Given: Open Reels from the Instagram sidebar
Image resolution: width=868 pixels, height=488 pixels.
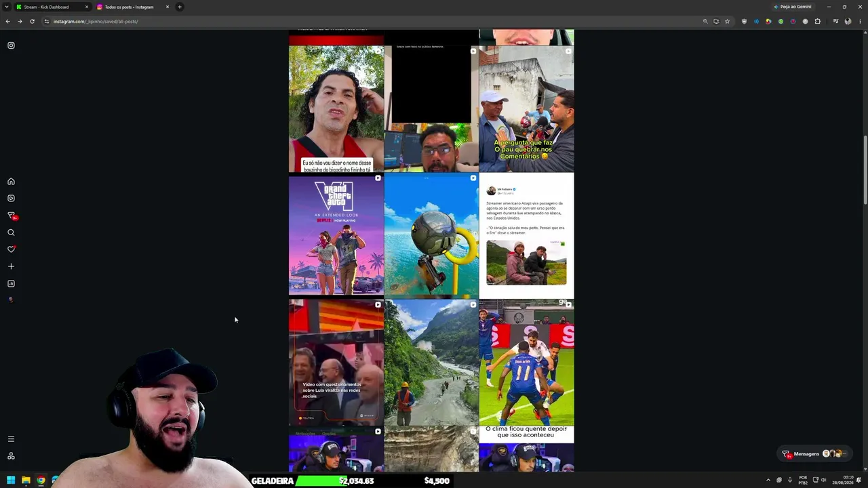Looking at the screenshot, I should click(x=11, y=199).
